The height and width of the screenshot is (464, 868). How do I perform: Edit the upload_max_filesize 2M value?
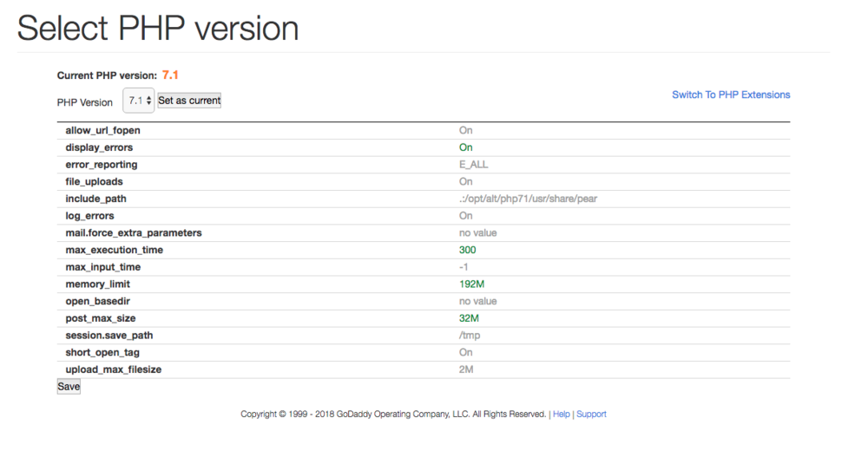466,369
